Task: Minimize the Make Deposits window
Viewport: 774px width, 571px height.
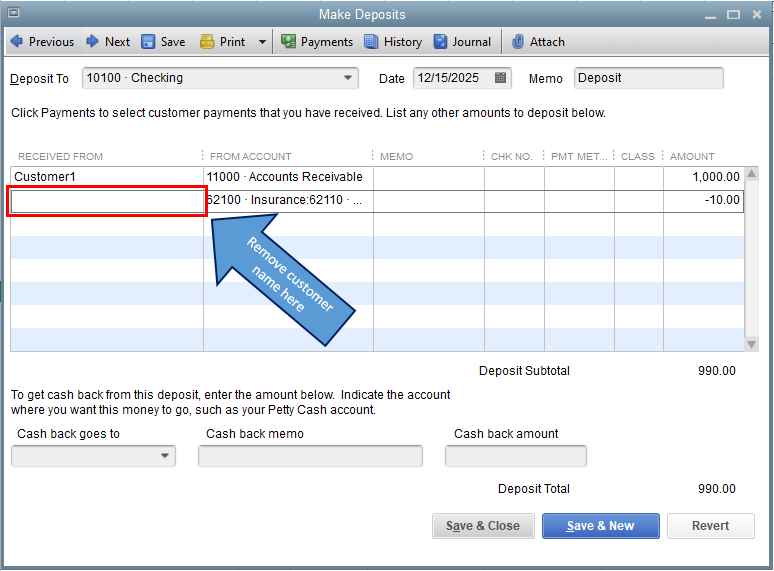Action: point(710,15)
